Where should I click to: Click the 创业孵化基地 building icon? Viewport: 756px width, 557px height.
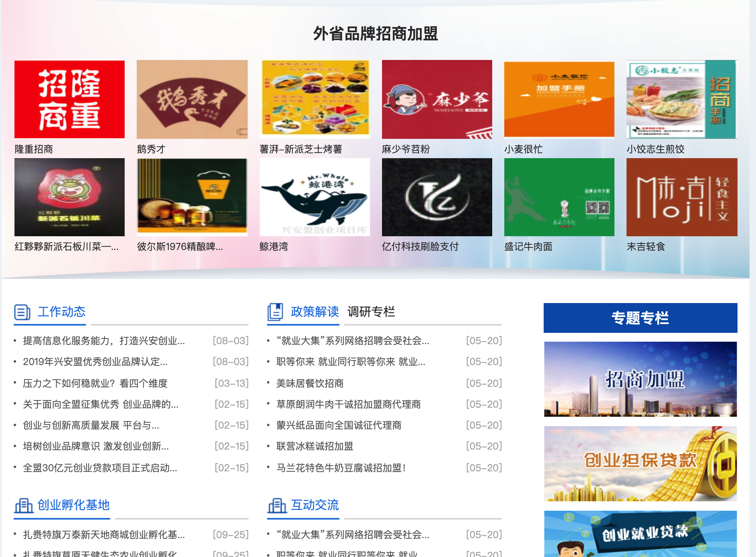[24, 505]
